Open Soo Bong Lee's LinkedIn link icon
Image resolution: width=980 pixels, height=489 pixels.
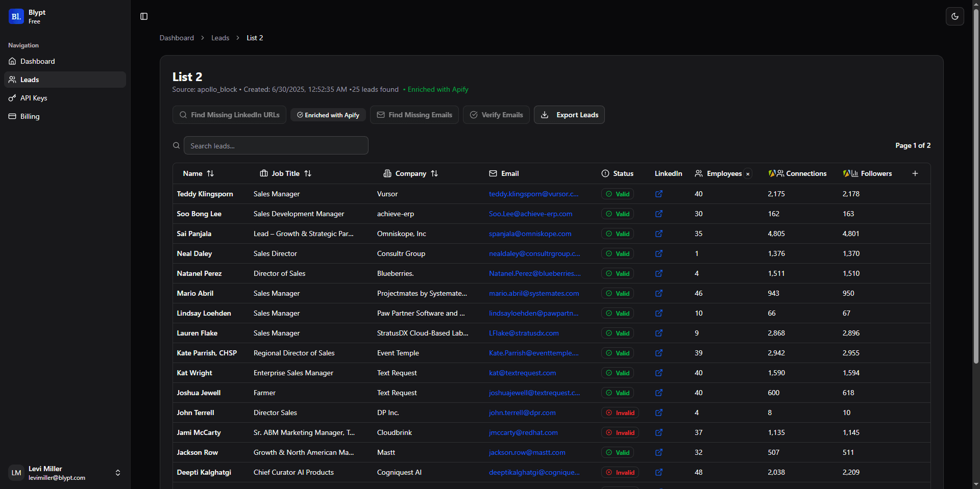pos(659,214)
